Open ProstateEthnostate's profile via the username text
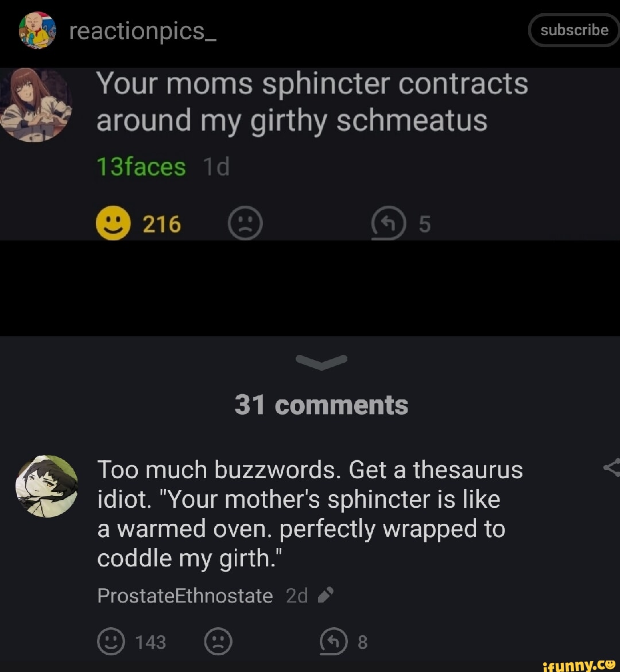Screen dimensions: 620x672 (x=185, y=596)
